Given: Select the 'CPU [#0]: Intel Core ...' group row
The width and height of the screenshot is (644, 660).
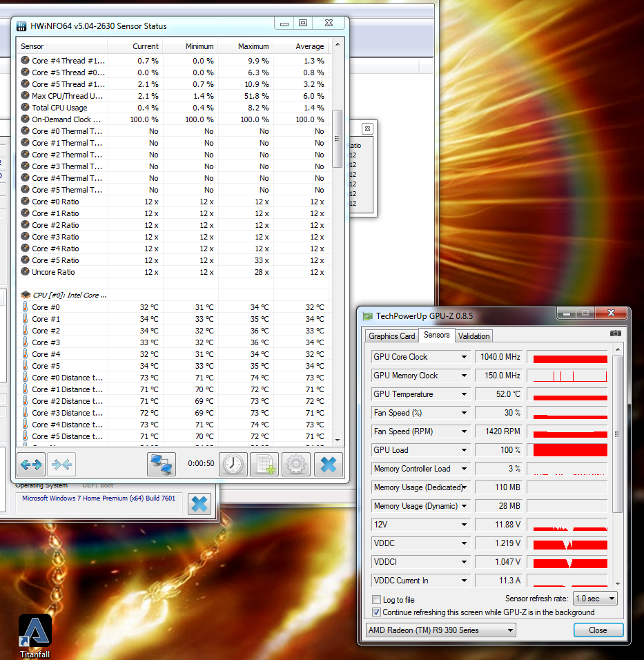Looking at the screenshot, I should pyautogui.click(x=173, y=295).
